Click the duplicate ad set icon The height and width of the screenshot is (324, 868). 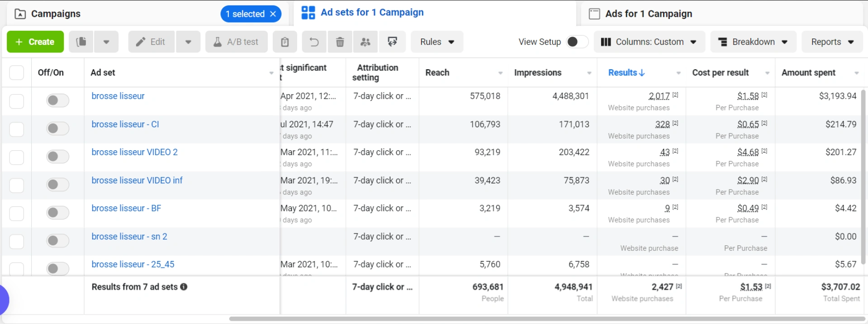(x=81, y=42)
